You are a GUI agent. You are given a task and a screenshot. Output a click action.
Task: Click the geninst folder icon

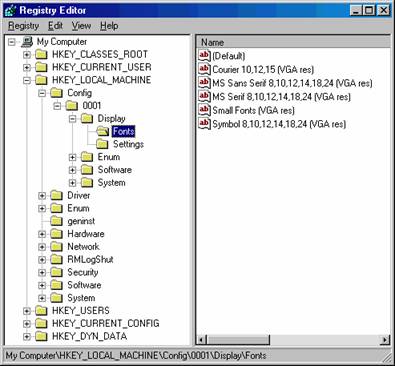point(57,221)
